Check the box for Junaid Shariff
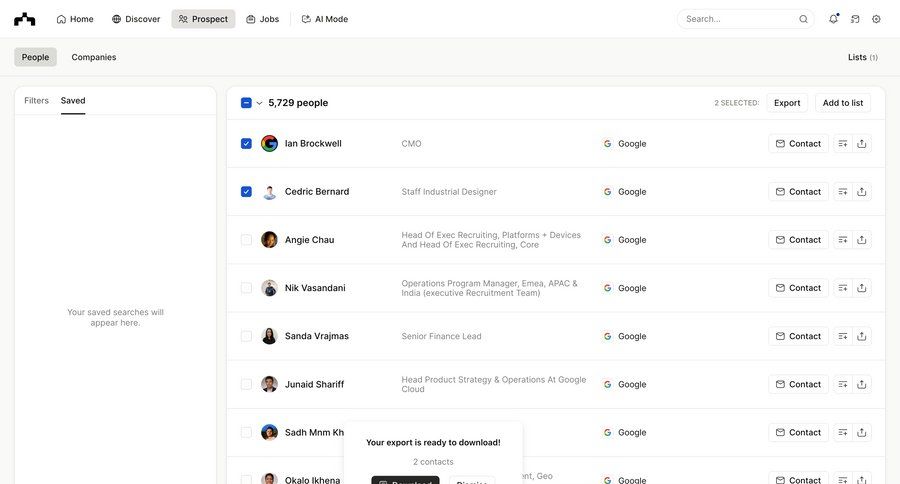This screenshot has width=900, height=484. pos(246,384)
